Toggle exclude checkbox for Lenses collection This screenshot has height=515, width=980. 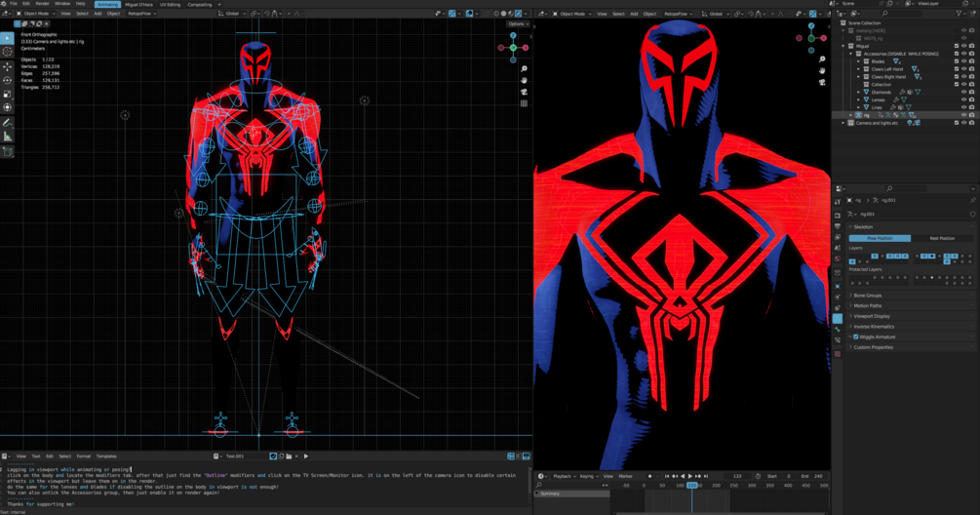[x=956, y=99]
